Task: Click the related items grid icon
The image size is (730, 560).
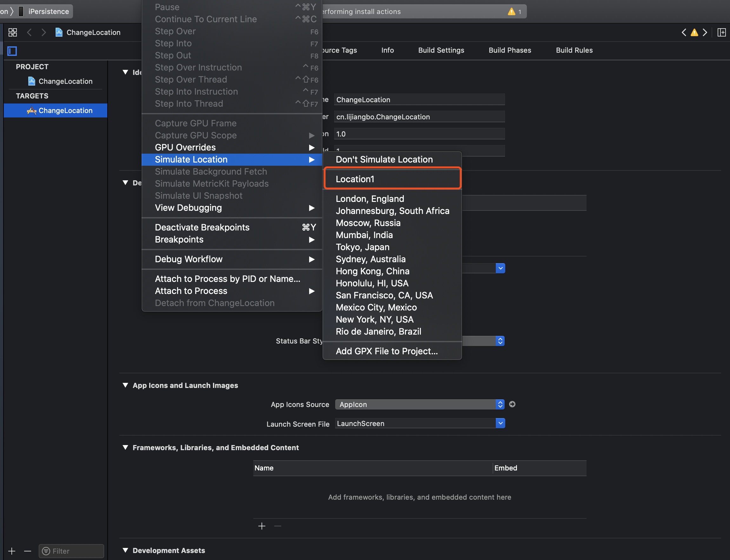Action: (x=13, y=32)
